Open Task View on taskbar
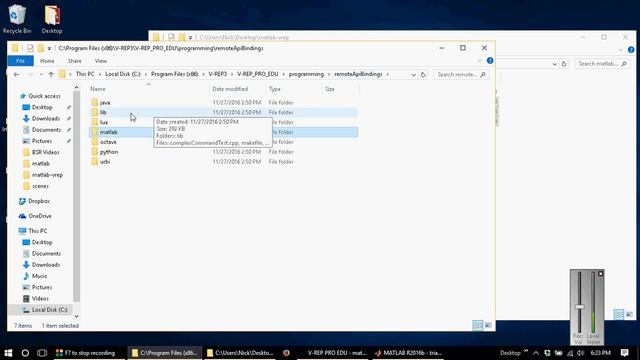Image resolution: width=640 pixels, height=360 pixels. coord(42,353)
